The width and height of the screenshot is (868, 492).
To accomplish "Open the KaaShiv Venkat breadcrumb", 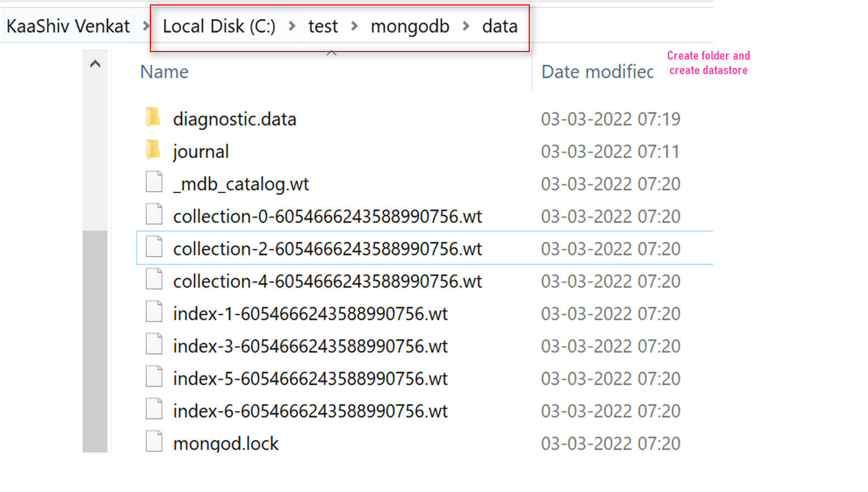I will (68, 26).
